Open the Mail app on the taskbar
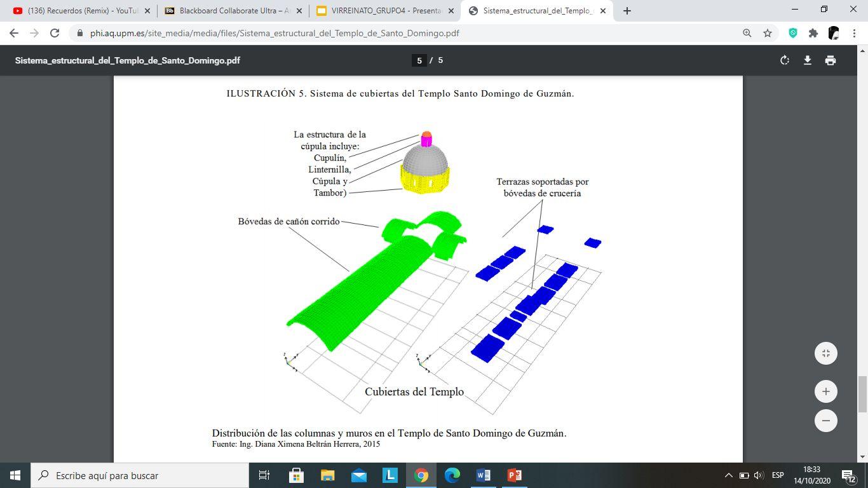The width and height of the screenshot is (868, 488). pos(358,475)
